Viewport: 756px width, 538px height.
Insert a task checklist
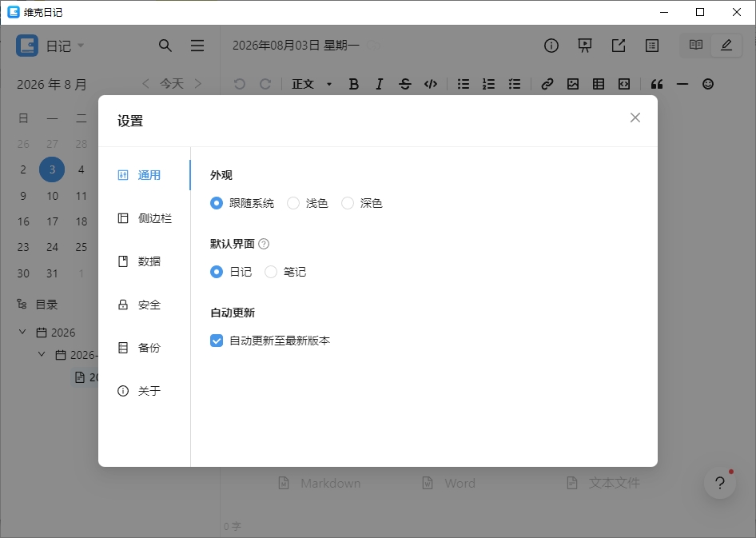click(515, 85)
